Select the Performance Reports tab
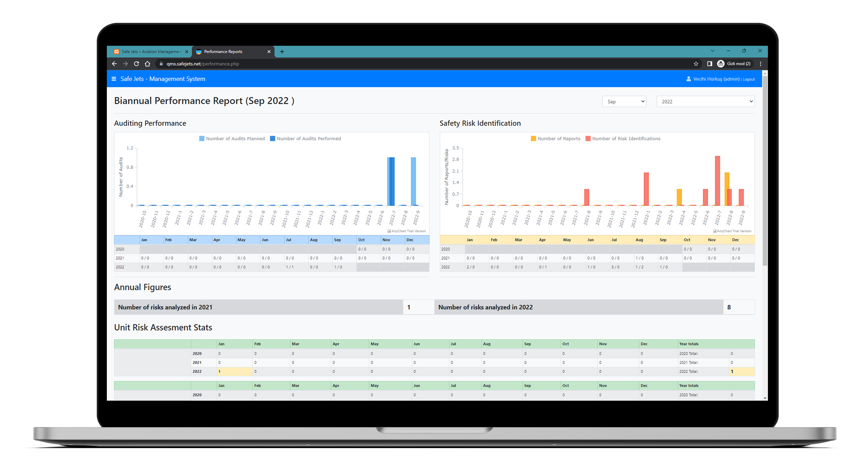Viewport: 868px width, 470px height. [223, 51]
